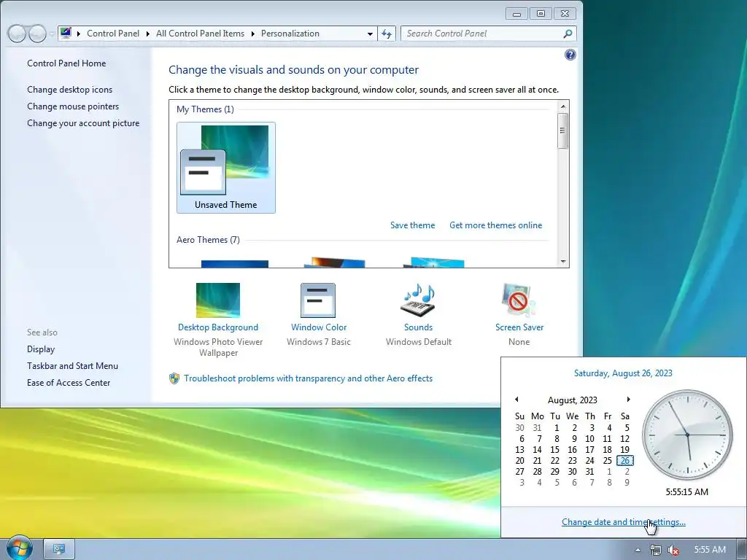Click the Control Panel computer icon in address bar
The height and width of the screenshot is (560, 747).
pyautogui.click(x=66, y=34)
